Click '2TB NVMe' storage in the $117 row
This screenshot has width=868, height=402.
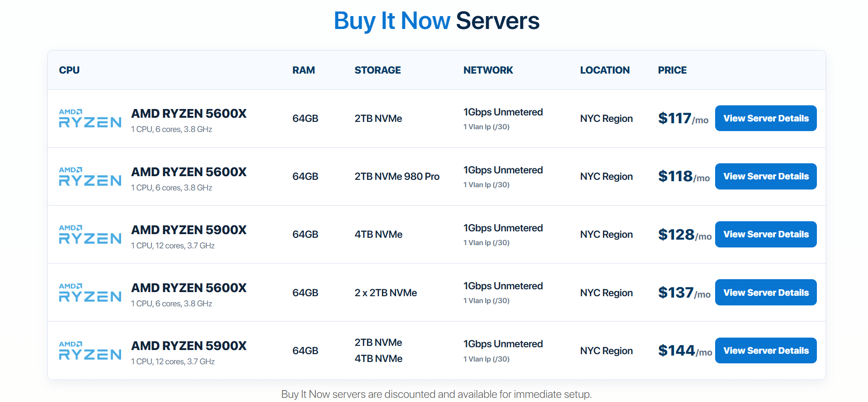378,119
